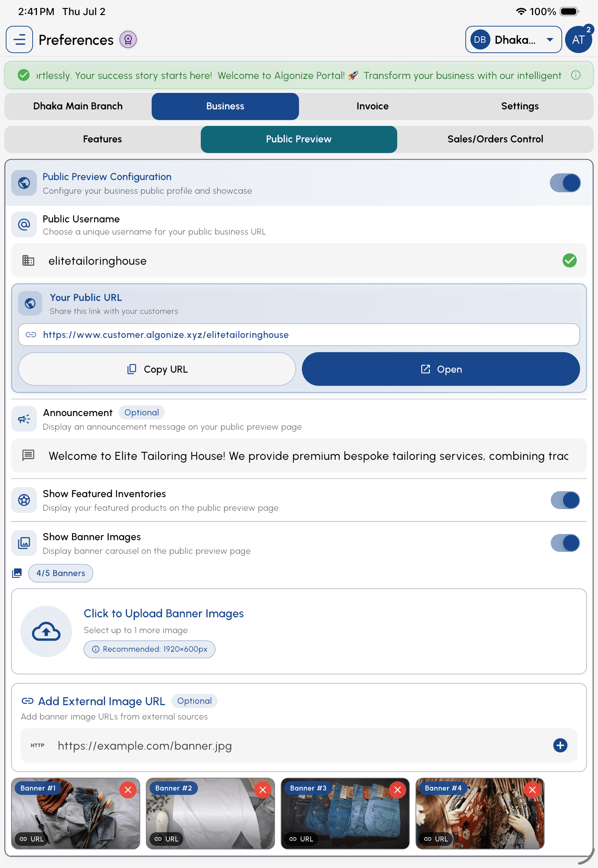Toggle Public Preview Configuration switch
This screenshot has width=598, height=868.
(x=565, y=183)
